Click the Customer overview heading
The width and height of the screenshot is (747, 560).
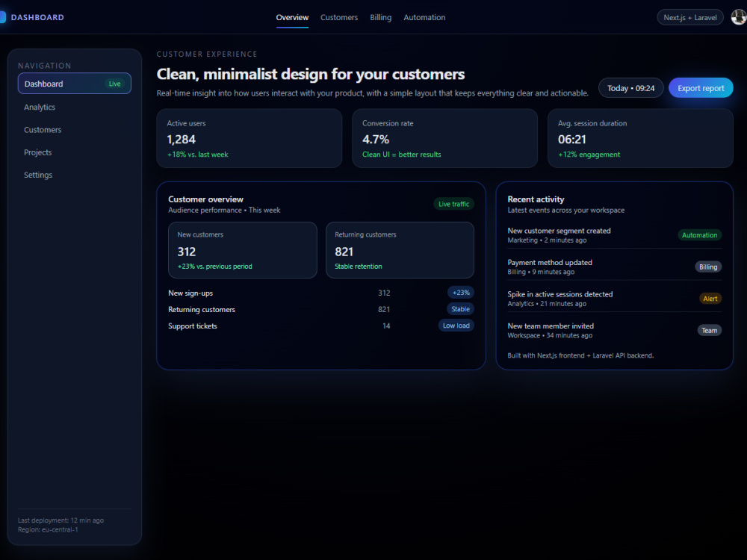(x=205, y=199)
